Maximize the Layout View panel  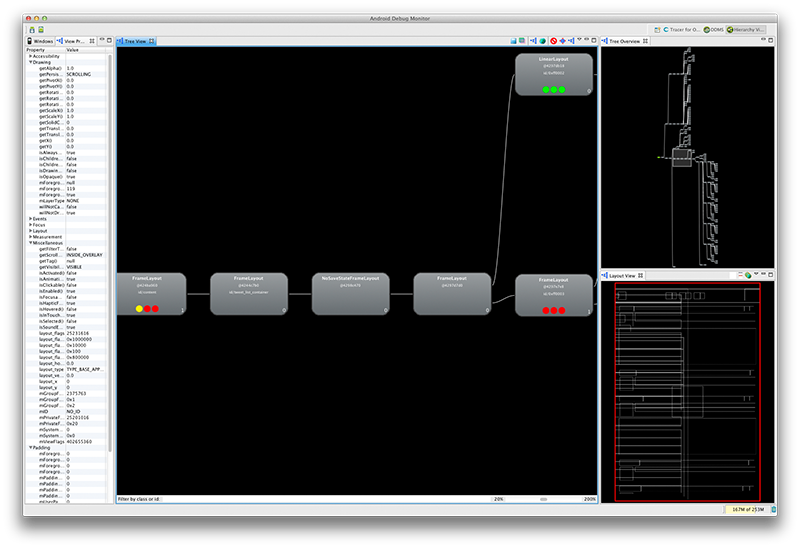[x=770, y=275]
